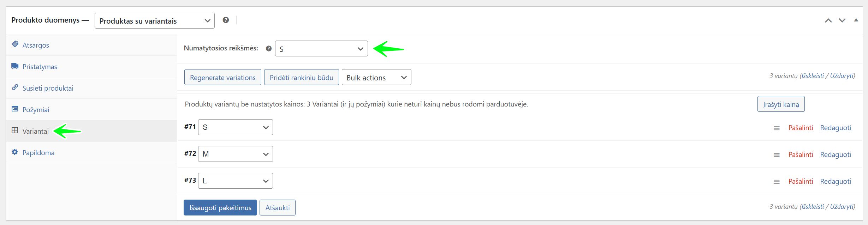Move the panel up with the up chevron
The height and width of the screenshot is (225, 868).
click(828, 20)
